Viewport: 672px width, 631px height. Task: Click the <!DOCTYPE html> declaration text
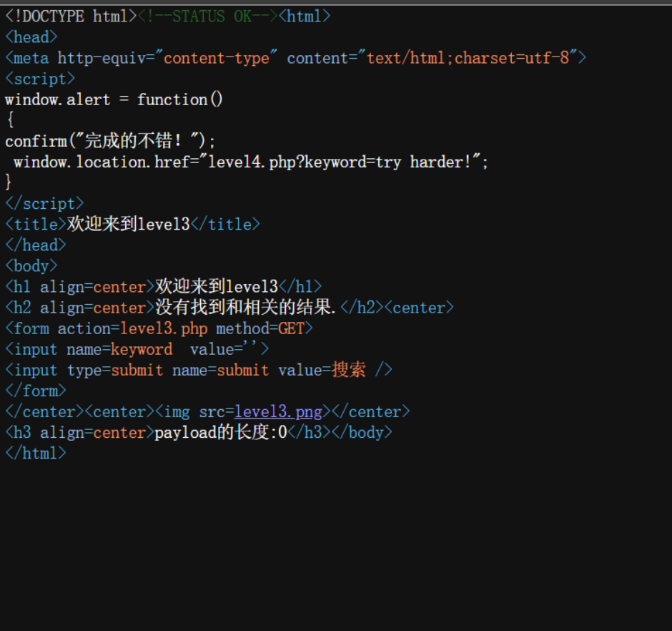(71, 16)
